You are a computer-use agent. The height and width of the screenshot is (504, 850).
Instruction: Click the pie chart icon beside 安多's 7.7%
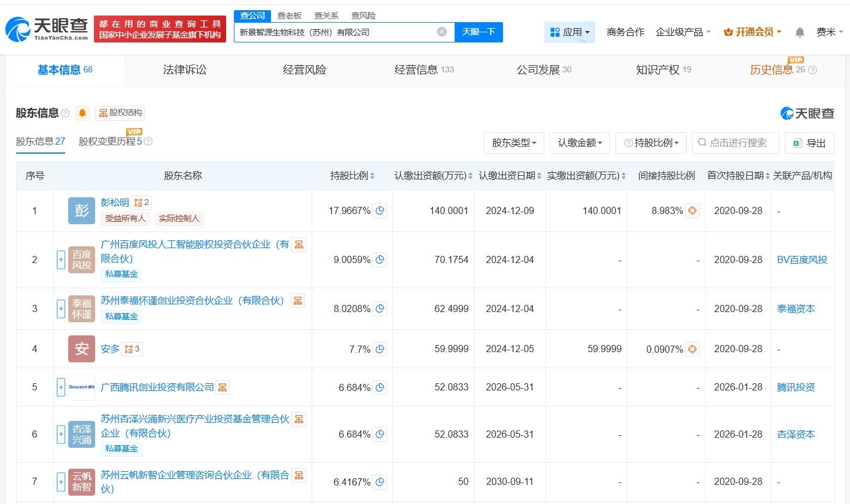[x=380, y=349]
